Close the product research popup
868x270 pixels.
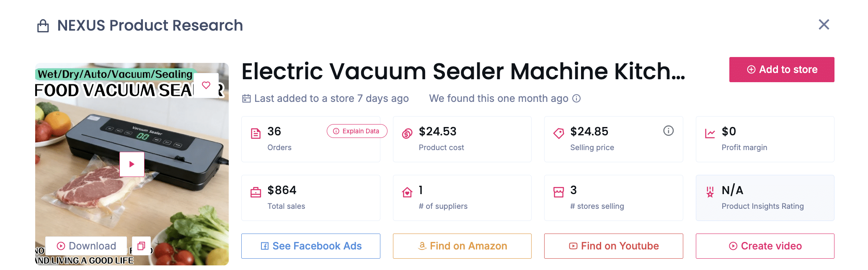pyautogui.click(x=824, y=25)
